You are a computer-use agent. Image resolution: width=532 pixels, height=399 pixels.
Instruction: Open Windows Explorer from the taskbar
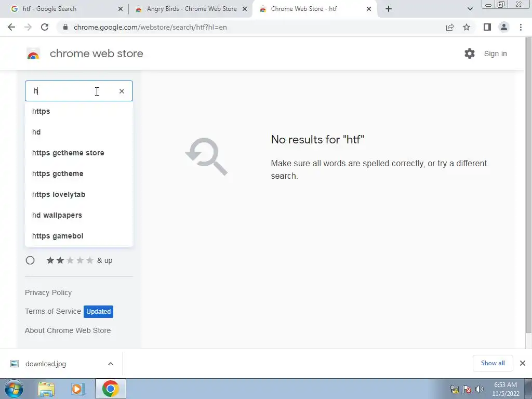[46, 389]
